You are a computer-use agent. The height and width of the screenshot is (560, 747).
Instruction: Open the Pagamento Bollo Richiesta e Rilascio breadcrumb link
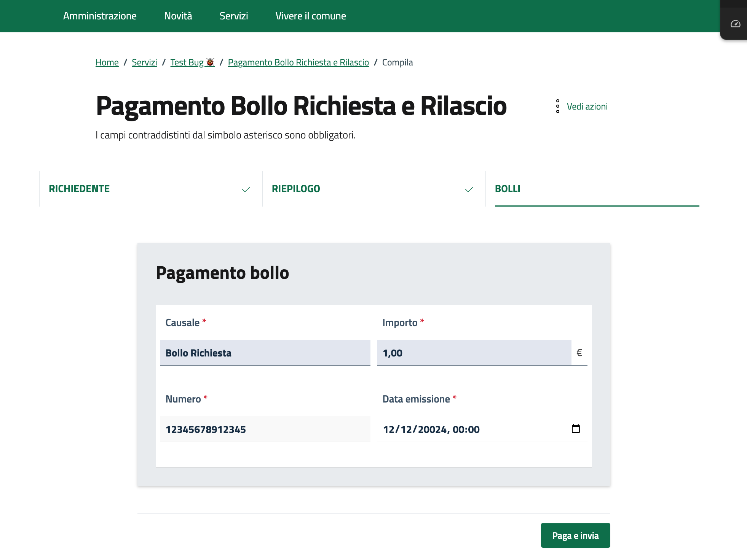(298, 62)
